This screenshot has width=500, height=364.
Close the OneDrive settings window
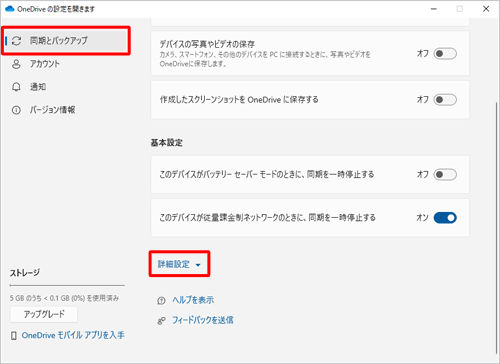pyautogui.click(x=486, y=9)
